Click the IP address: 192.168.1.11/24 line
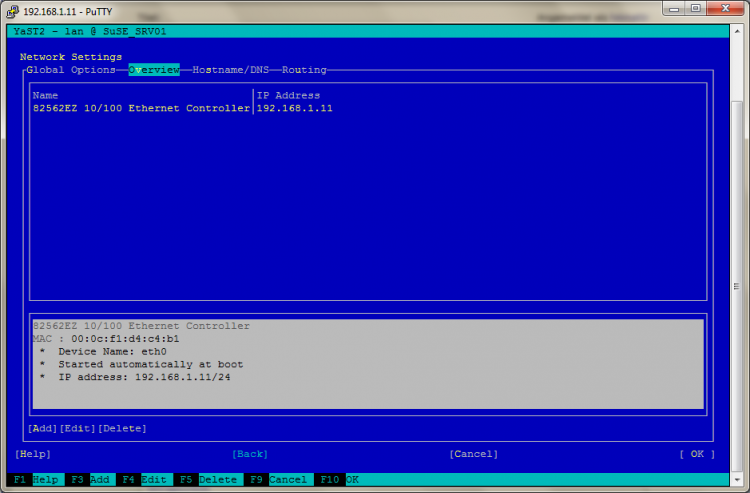 point(144,377)
